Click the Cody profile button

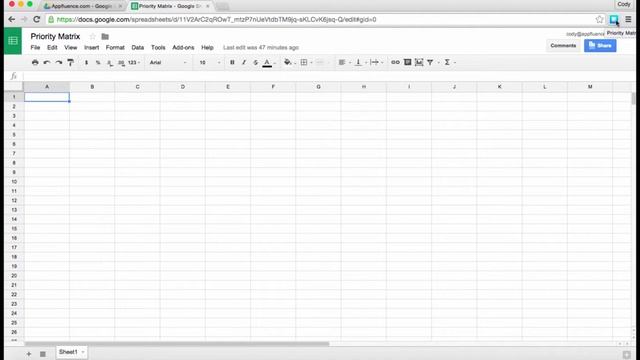(x=624, y=4)
